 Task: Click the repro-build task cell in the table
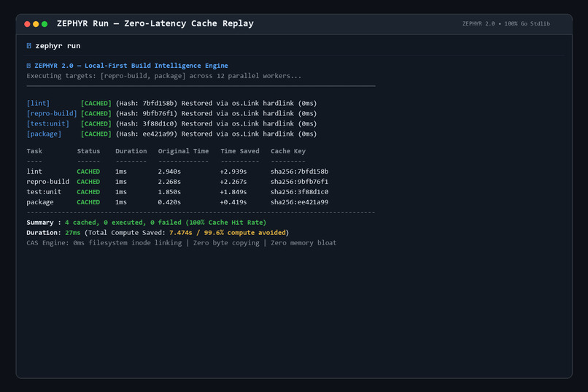pyautogui.click(x=47, y=181)
